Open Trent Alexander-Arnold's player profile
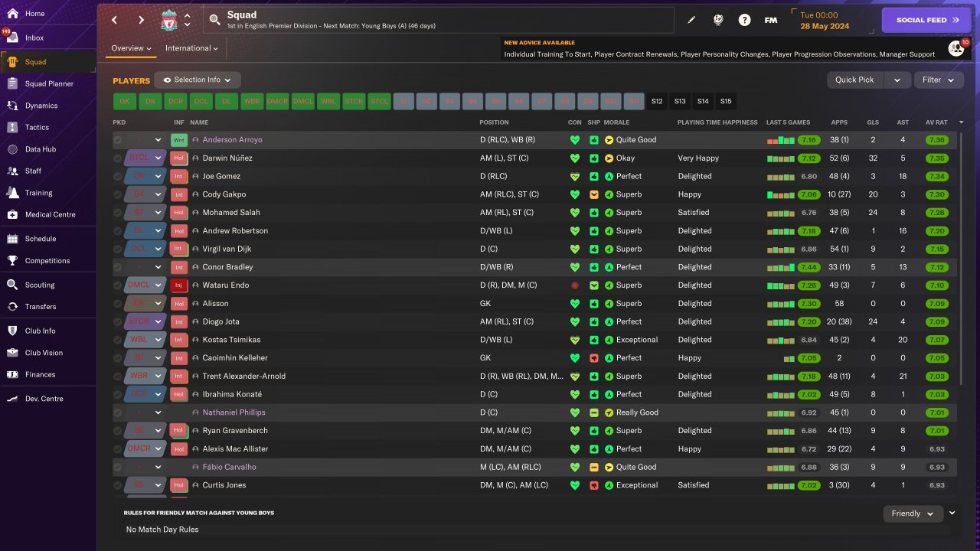 point(243,377)
